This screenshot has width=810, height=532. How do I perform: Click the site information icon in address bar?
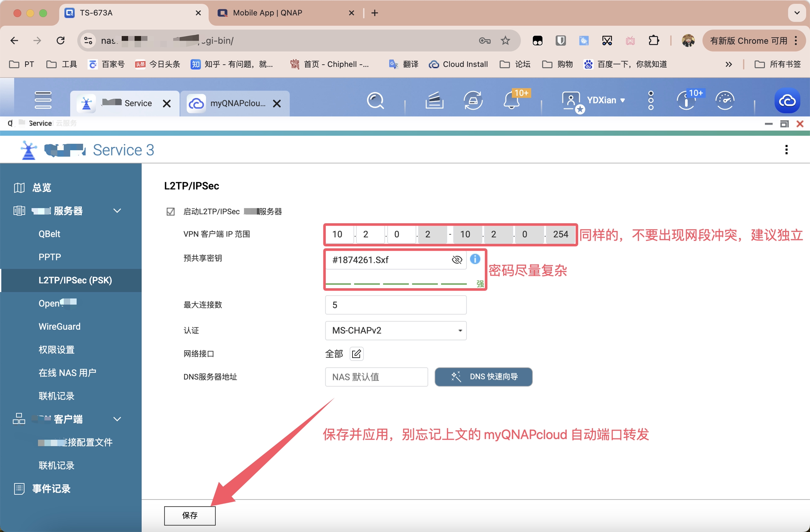point(88,41)
